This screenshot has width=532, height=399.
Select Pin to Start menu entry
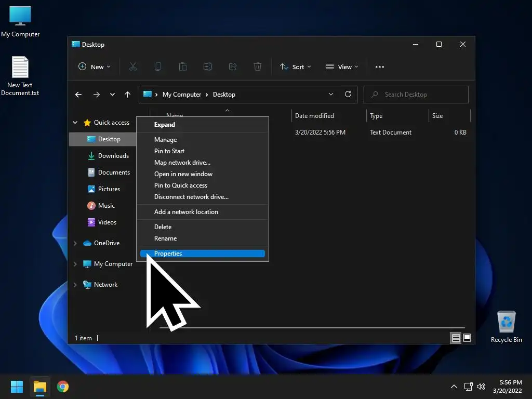pyautogui.click(x=203, y=151)
